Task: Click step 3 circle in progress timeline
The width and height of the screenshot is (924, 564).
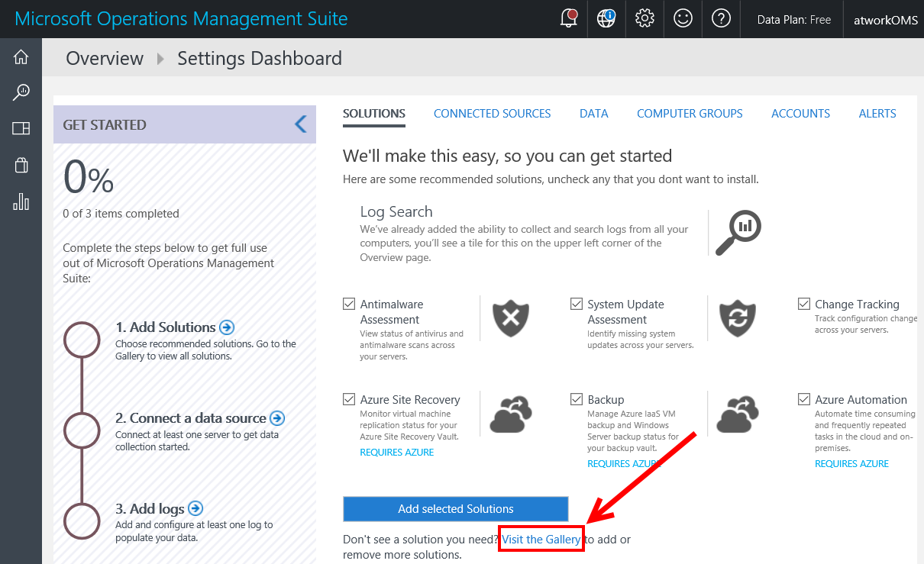Action: (x=82, y=521)
